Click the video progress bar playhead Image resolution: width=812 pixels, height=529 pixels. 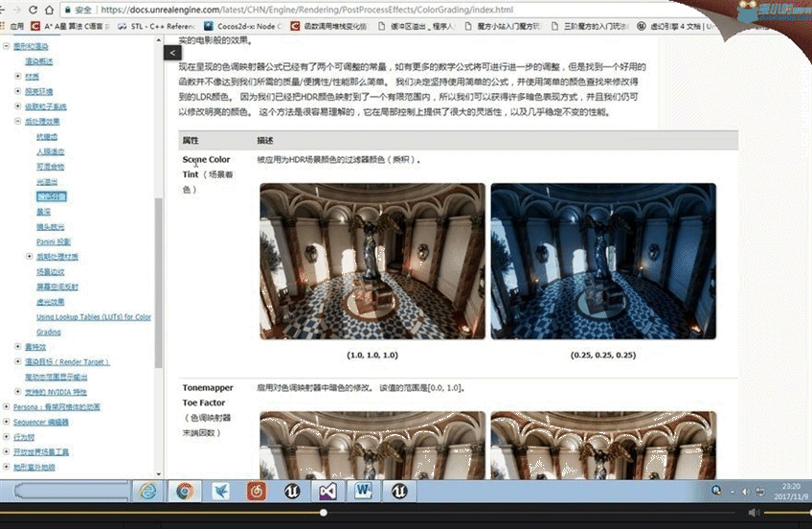click(x=323, y=513)
